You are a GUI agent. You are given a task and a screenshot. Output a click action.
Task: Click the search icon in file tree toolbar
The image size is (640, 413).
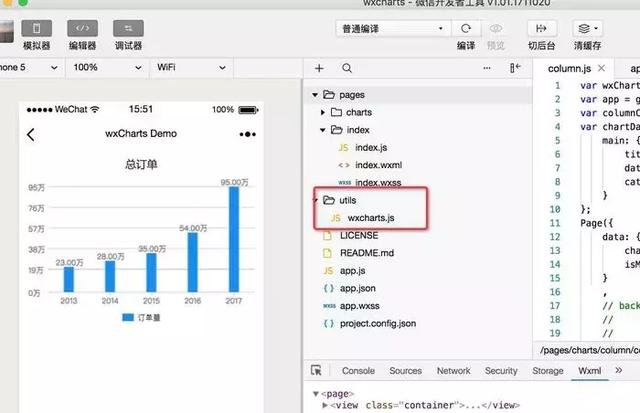coord(347,68)
